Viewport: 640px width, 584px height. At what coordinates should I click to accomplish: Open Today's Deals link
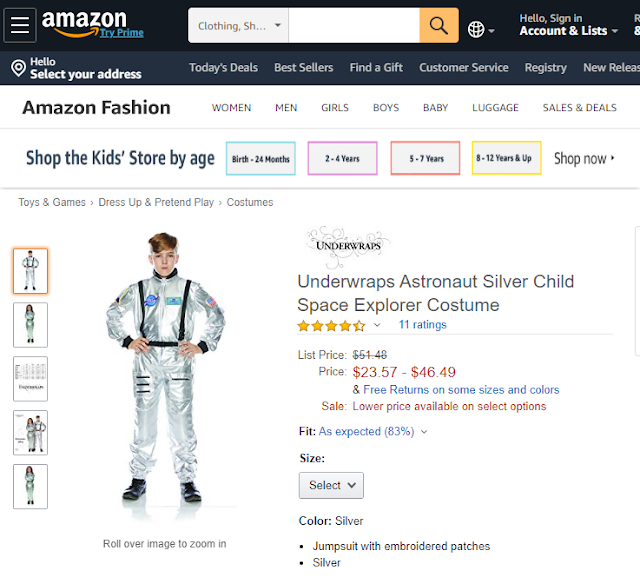223,68
